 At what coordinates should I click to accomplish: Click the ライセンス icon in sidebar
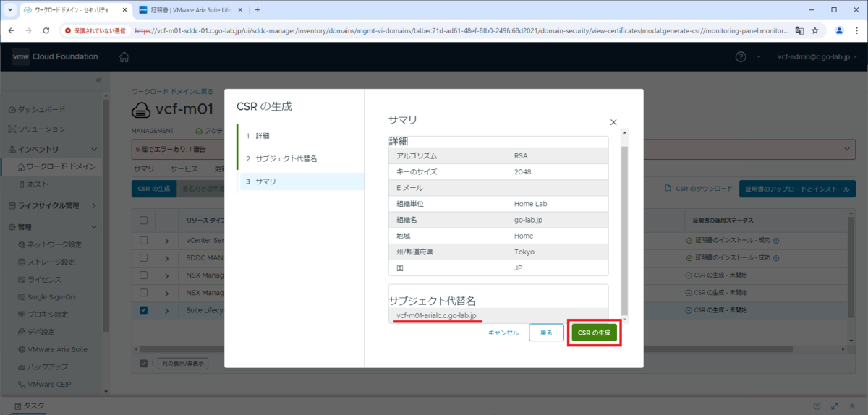(x=20, y=279)
